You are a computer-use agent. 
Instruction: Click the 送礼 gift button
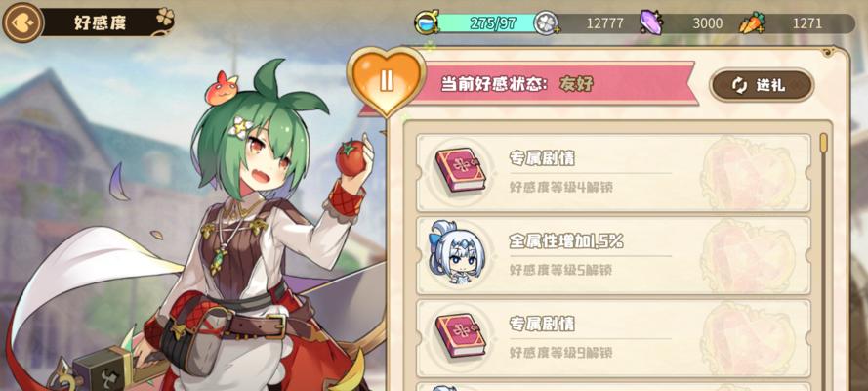pyautogui.click(x=762, y=85)
